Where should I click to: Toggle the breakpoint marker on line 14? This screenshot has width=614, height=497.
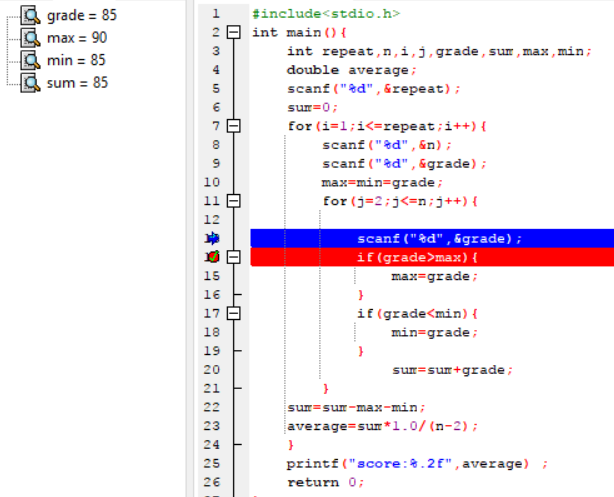click(x=213, y=257)
